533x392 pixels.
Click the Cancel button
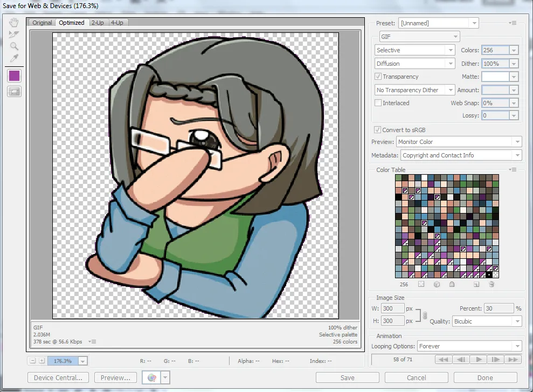417,378
